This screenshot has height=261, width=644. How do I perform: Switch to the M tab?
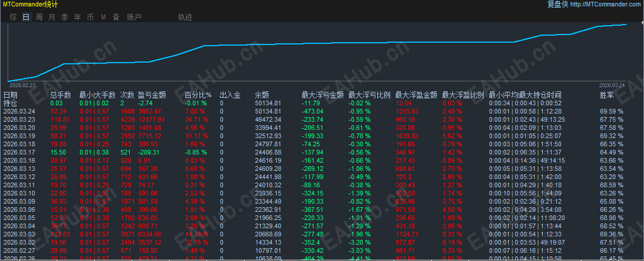click(x=104, y=17)
